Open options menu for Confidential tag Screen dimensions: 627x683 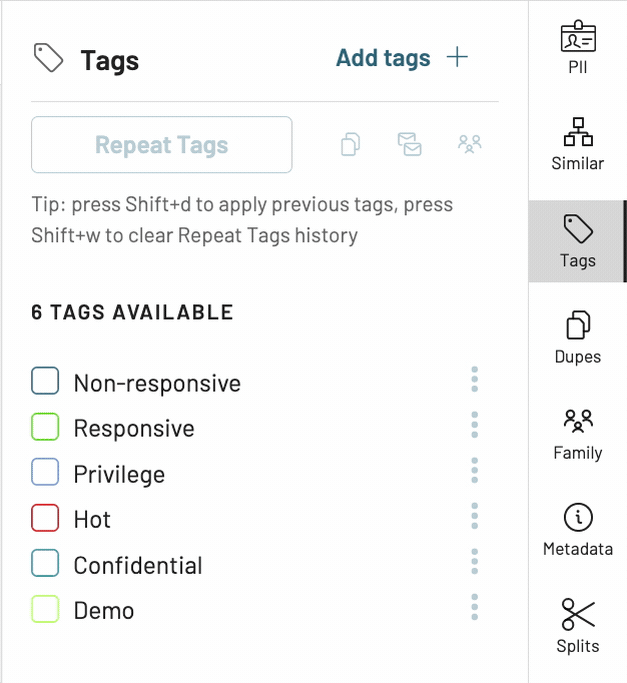474,561
